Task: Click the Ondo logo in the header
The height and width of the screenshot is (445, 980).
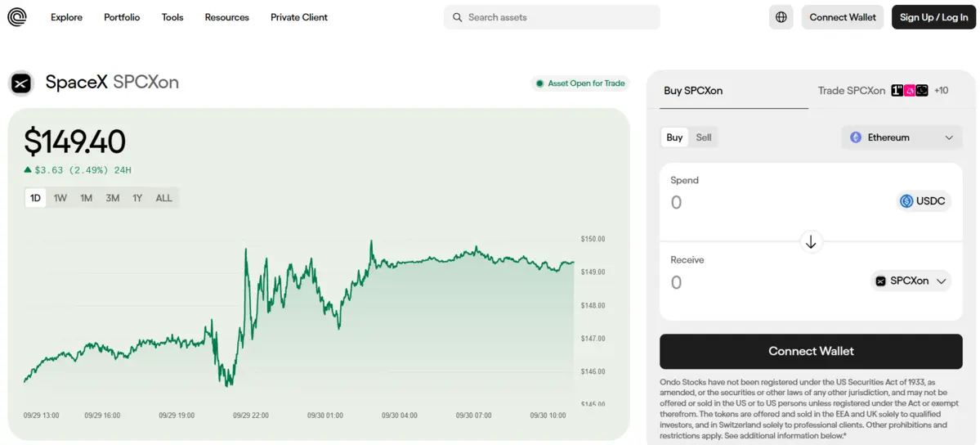Action: (17, 17)
